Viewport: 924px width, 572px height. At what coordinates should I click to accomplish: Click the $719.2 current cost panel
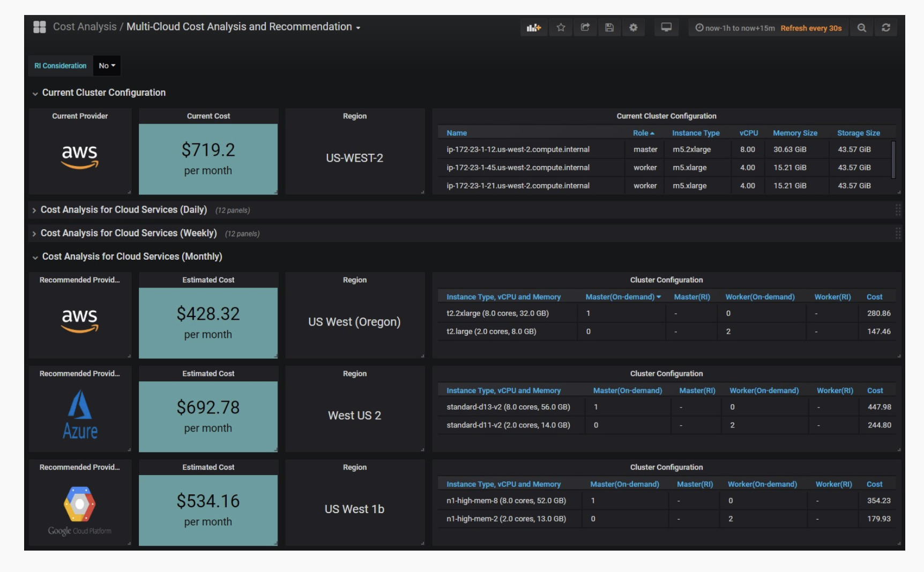coord(208,159)
